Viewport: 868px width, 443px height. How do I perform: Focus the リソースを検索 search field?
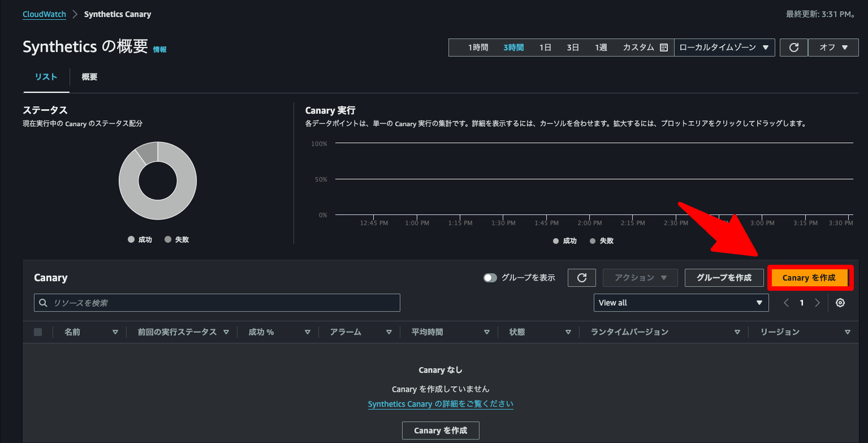pyautogui.click(x=217, y=303)
